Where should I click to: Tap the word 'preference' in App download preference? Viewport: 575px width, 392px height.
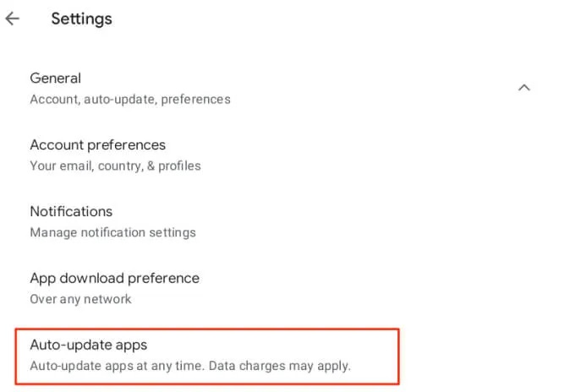(163, 279)
